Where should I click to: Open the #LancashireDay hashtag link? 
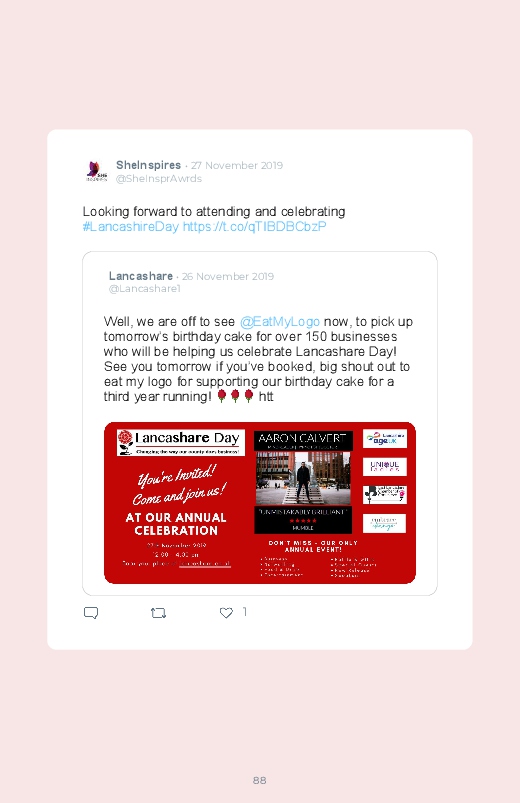[x=131, y=227]
